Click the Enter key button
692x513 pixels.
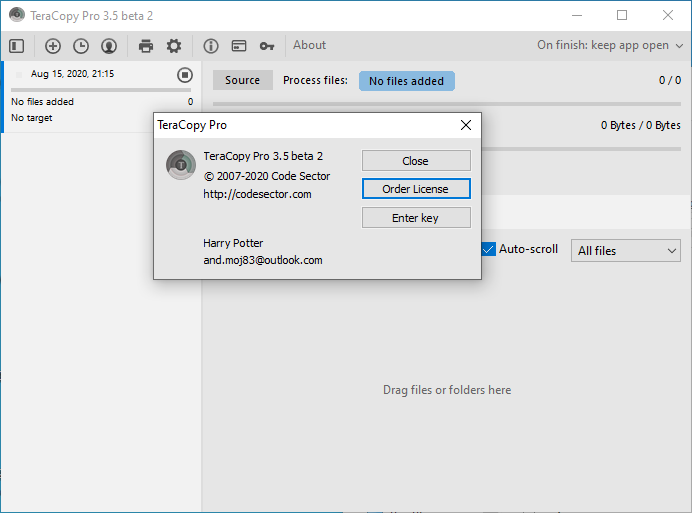tap(416, 218)
